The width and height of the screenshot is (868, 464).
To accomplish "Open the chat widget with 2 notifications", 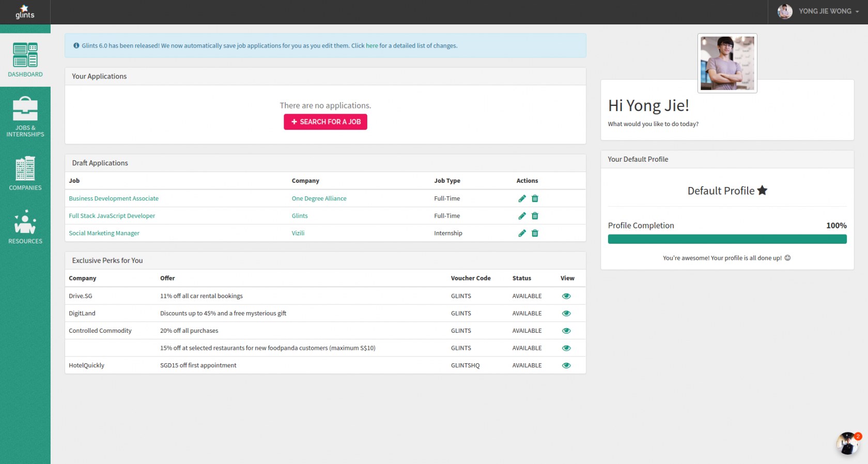I will click(x=848, y=443).
